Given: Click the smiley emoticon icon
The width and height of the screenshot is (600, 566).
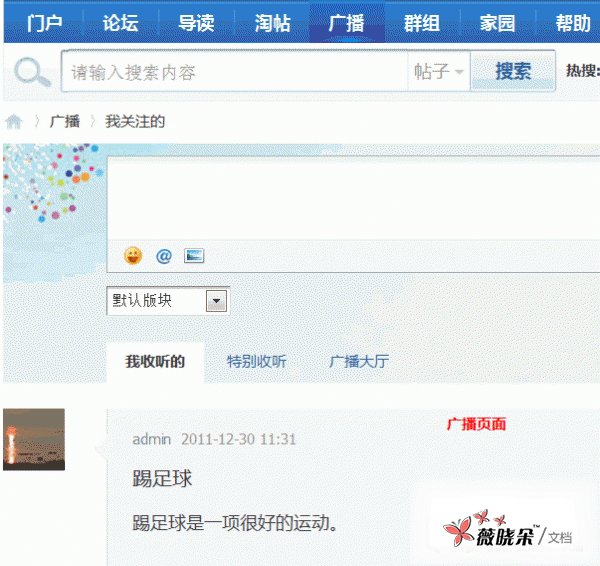Looking at the screenshot, I should [x=133, y=255].
